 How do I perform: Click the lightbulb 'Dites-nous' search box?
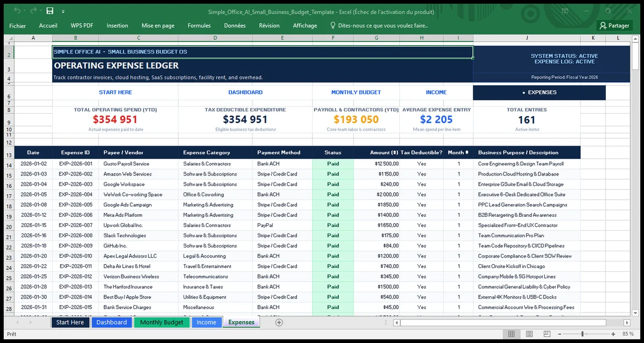[378, 25]
